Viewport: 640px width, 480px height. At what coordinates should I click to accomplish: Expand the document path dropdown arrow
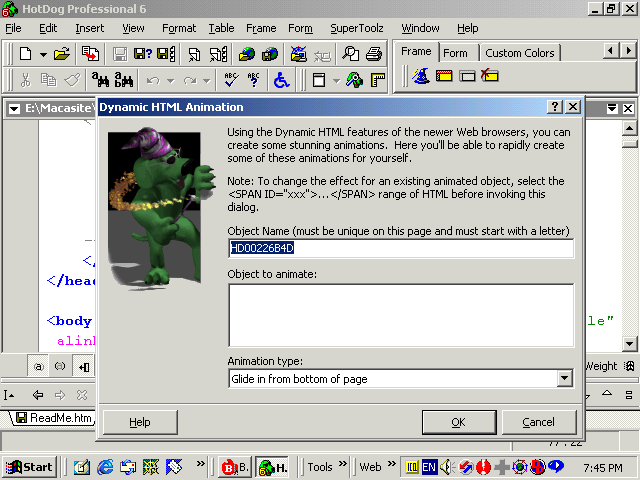pos(14,109)
